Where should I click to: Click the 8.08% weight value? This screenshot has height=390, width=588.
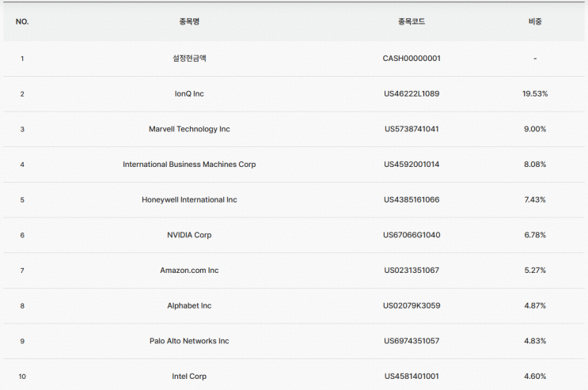535,165
